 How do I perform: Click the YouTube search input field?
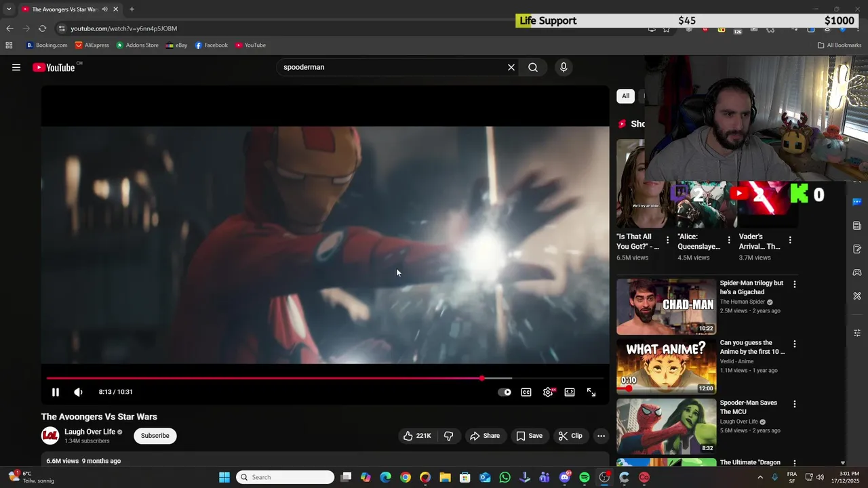point(393,67)
